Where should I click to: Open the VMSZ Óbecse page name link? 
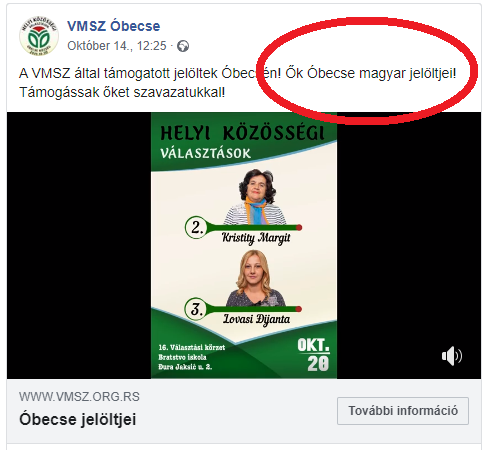pos(114,26)
